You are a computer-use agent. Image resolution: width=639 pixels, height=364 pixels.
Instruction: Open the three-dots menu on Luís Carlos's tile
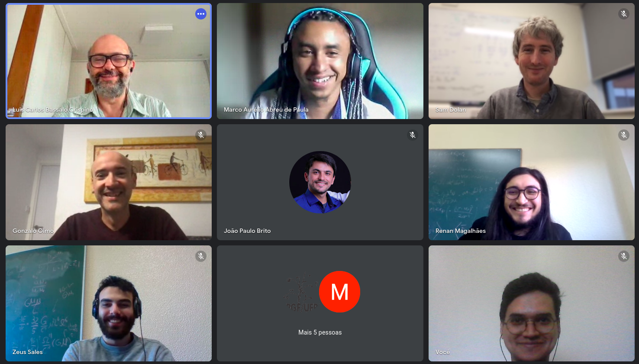click(201, 14)
